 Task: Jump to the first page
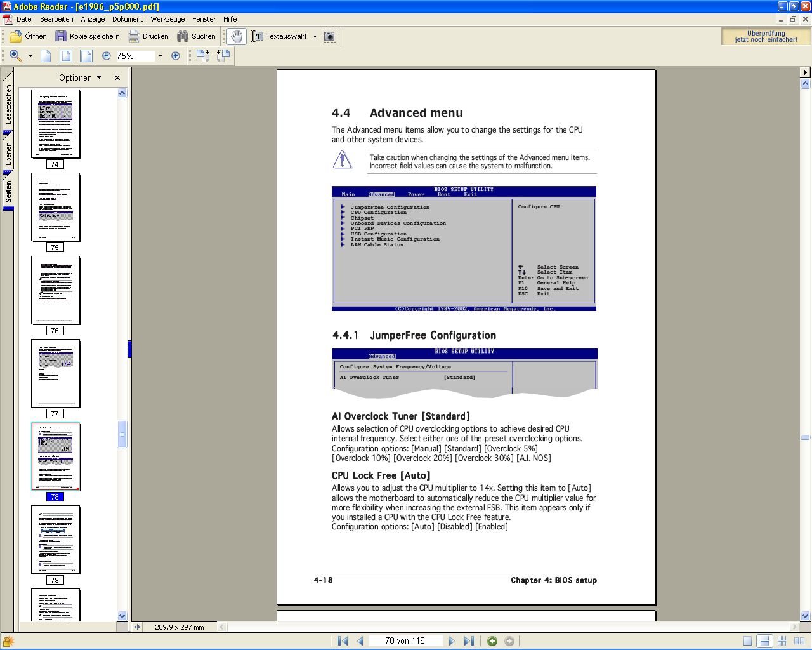343,641
